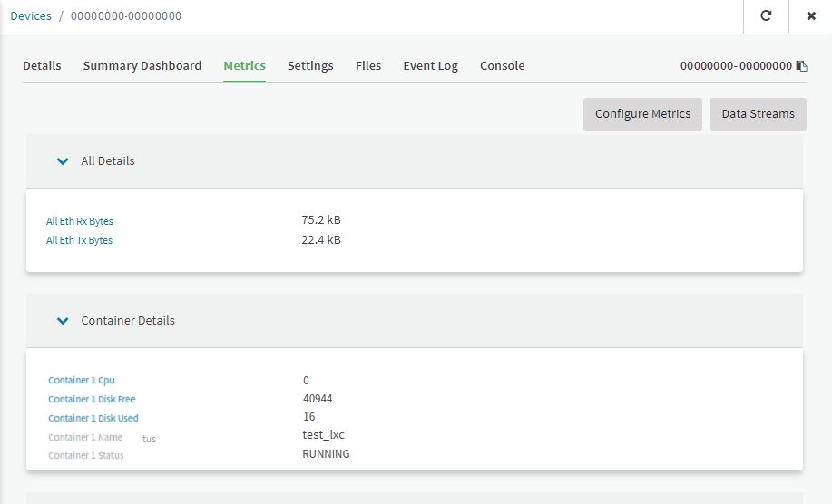The height and width of the screenshot is (504, 832).
Task: Open the All Eth Tx Bytes metric
Action: 80,240
